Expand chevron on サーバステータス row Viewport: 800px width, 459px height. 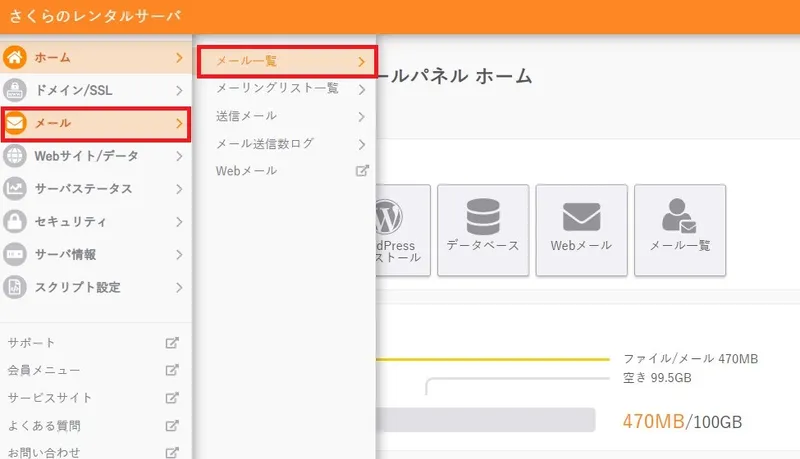pyautogui.click(x=179, y=189)
